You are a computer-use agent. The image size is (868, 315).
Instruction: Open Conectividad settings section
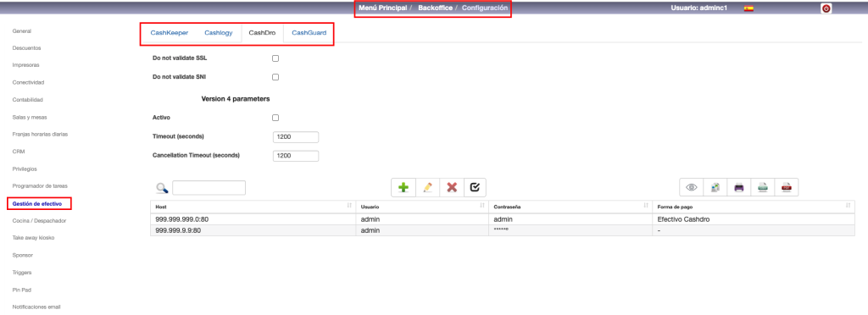pos(28,82)
